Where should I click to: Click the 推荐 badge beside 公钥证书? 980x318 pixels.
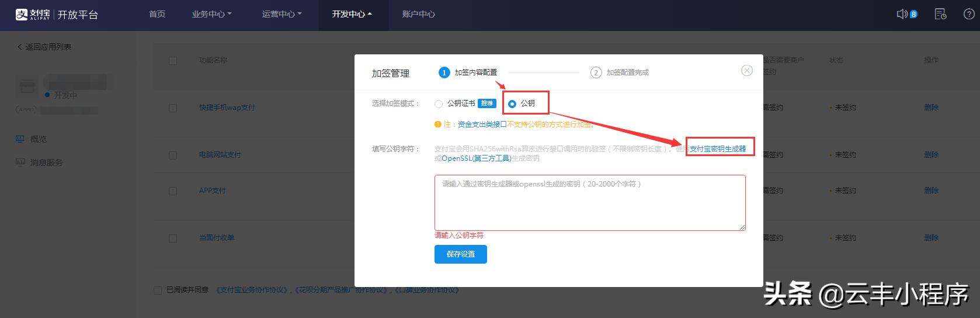487,103
